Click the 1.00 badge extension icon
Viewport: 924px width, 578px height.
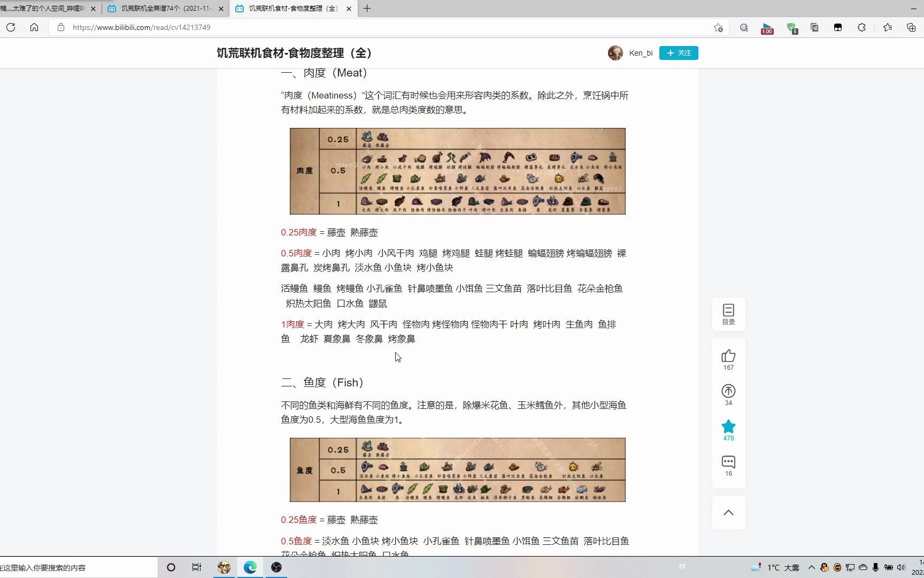[767, 28]
